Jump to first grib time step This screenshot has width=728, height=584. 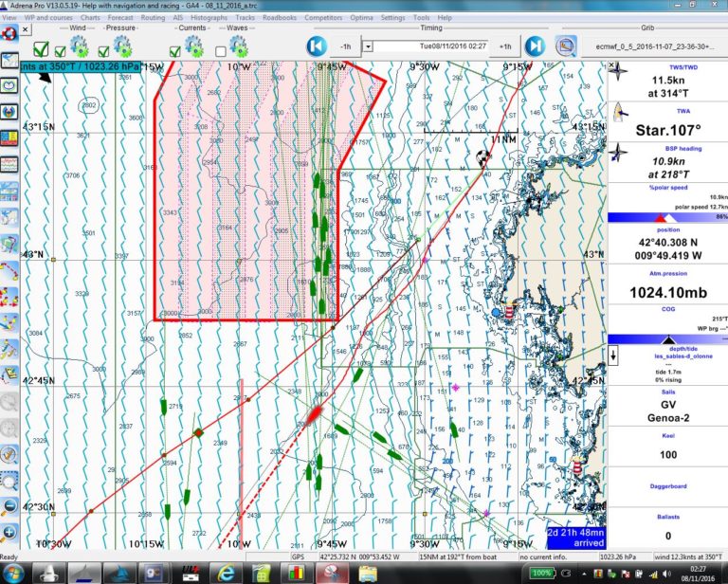click(317, 46)
